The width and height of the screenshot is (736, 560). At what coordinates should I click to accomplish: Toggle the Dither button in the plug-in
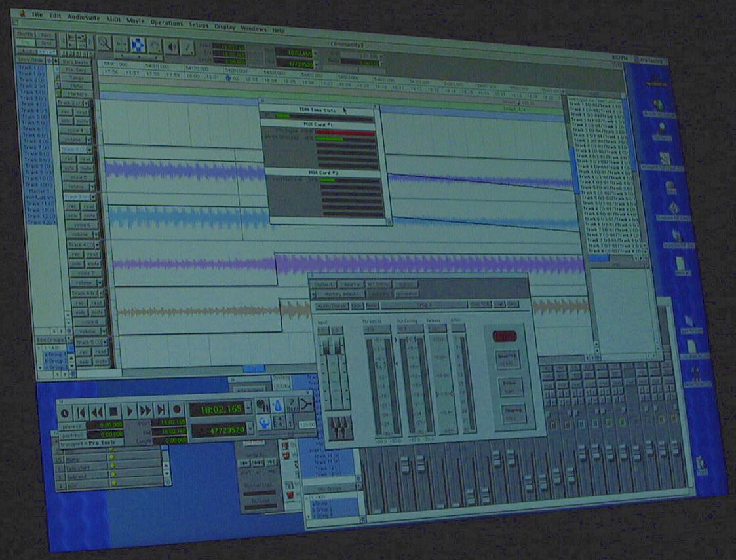click(x=510, y=387)
